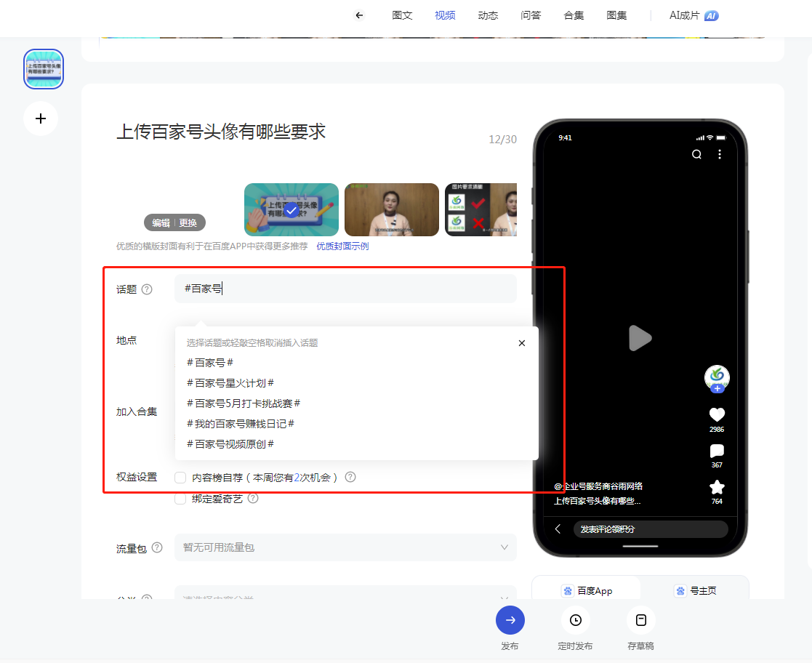Click the help icon beside 话题
Viewport: 812px width, 663px height.
tap(147, 289)
